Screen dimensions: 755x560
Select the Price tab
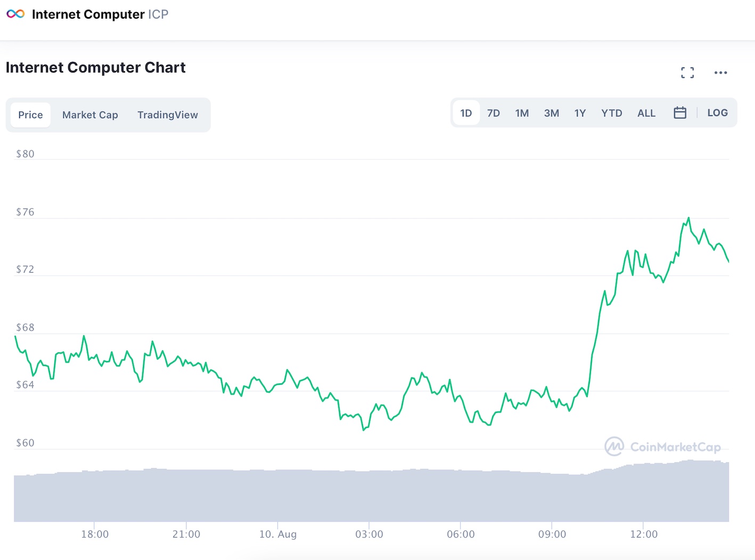[30, 115]
